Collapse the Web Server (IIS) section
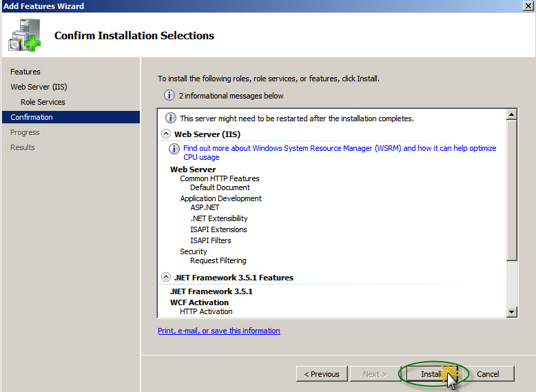Image resolution: width=536 pixels, height=392 pixels. [x=166, y=134]
